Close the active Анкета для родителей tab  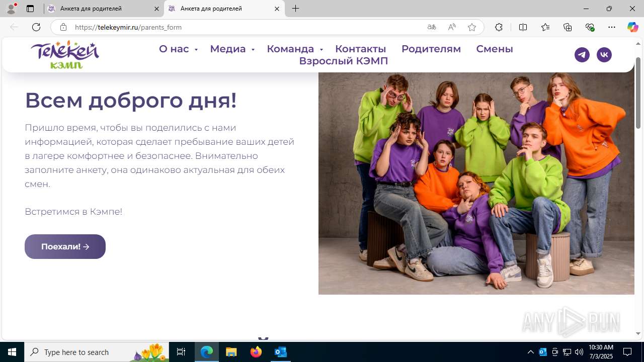click(x=277, y=9)
